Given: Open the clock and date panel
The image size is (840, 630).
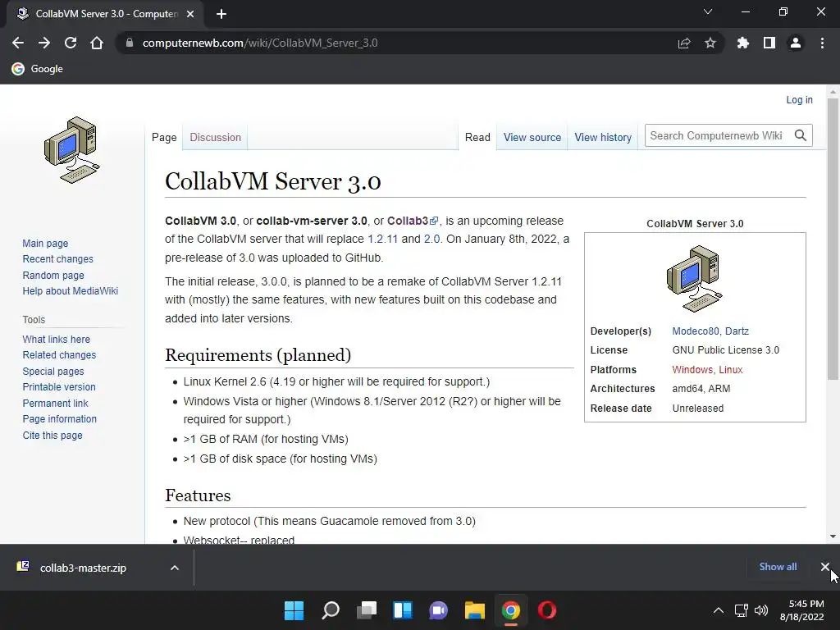Looking at the screenshot, I should point(802,610).
